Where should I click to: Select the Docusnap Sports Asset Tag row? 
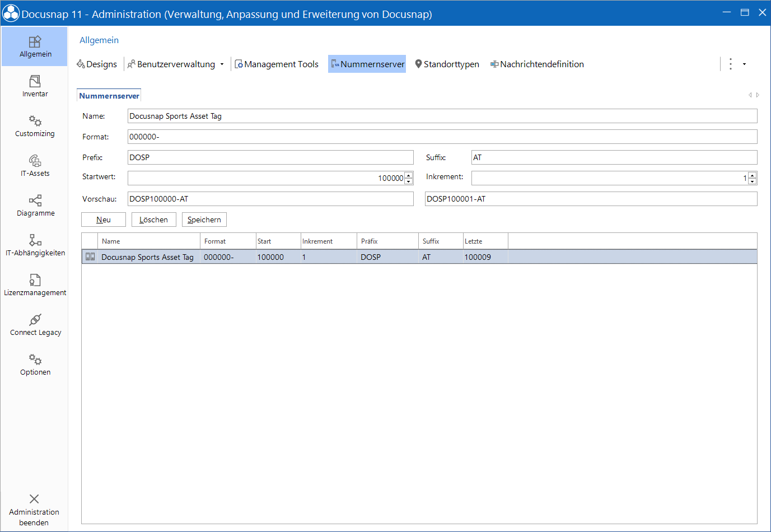tap(419, 257)
